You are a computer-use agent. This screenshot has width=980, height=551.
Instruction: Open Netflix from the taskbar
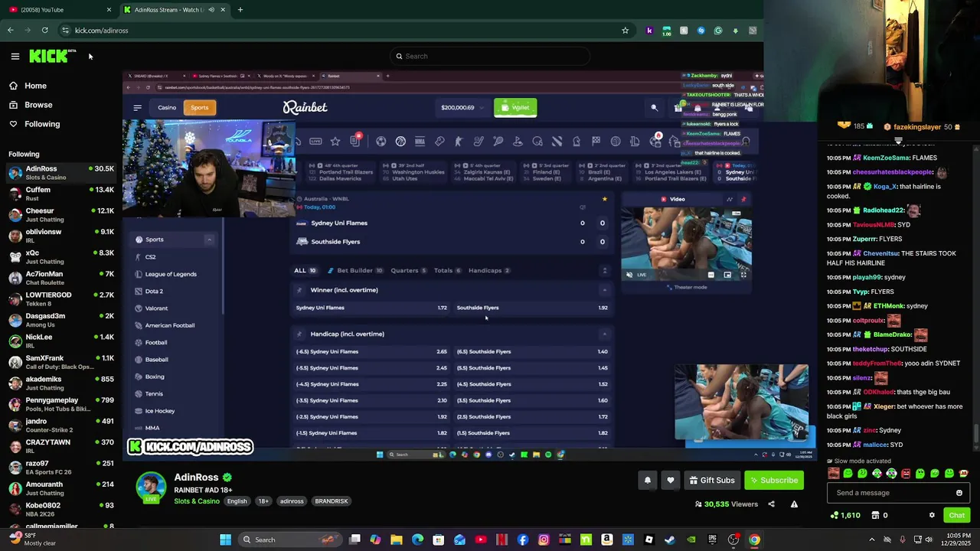coord(502,540)
